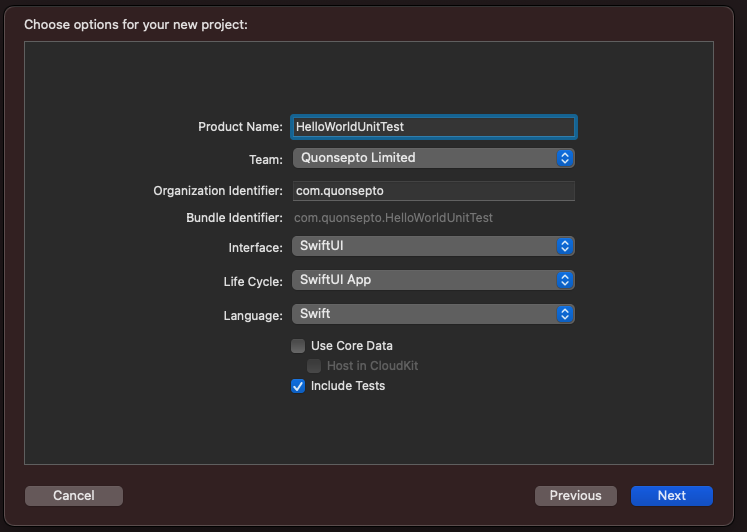The width and height of the screenshot is (747, 532).
Task: Click the "Bundle Identifier:" label
Action: (234, 218)
